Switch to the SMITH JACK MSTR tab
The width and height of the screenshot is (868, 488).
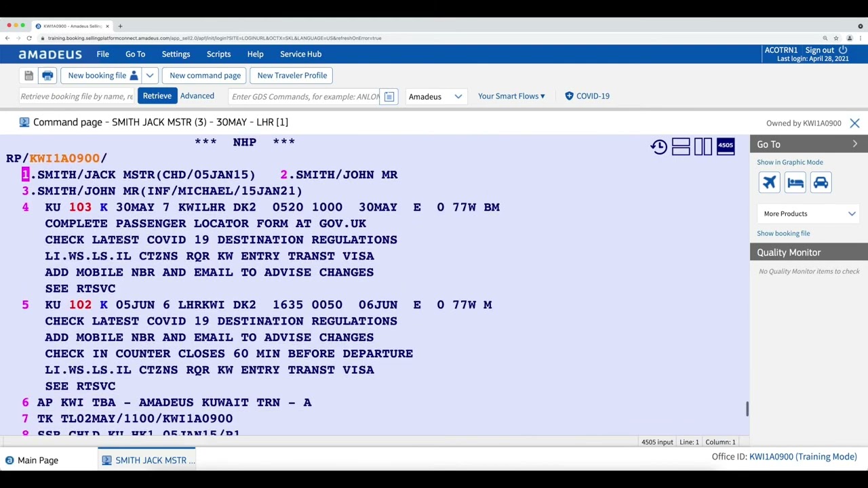pyautogui.click(x=148, y=460)
